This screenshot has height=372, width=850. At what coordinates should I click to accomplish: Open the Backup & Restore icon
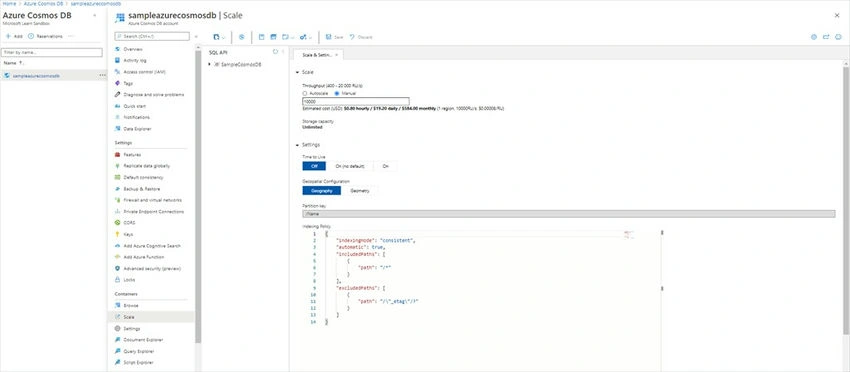point(118,189)
